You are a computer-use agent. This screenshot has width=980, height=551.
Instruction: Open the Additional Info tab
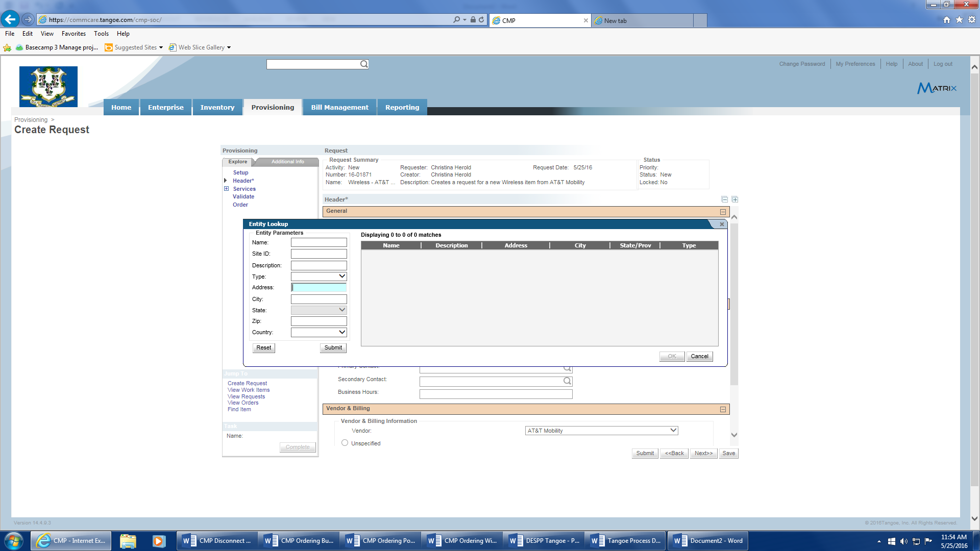pos(287,162)
